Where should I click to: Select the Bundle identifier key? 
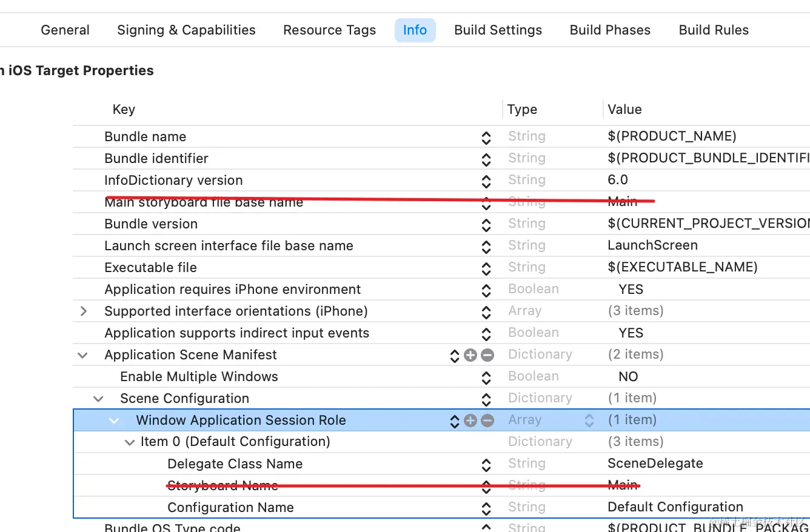tap(156, 159)
